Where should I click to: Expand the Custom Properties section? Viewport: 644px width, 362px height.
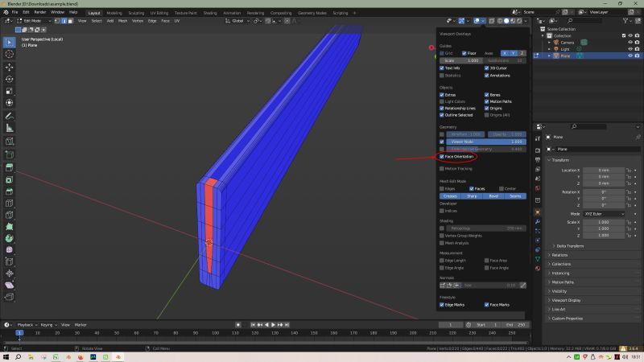coord(567,319)
